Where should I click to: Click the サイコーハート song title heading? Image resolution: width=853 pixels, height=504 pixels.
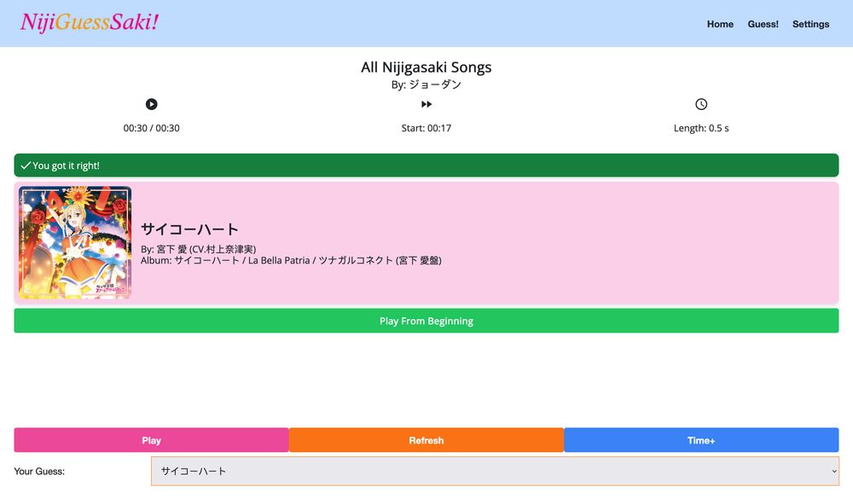click(189, 229)
